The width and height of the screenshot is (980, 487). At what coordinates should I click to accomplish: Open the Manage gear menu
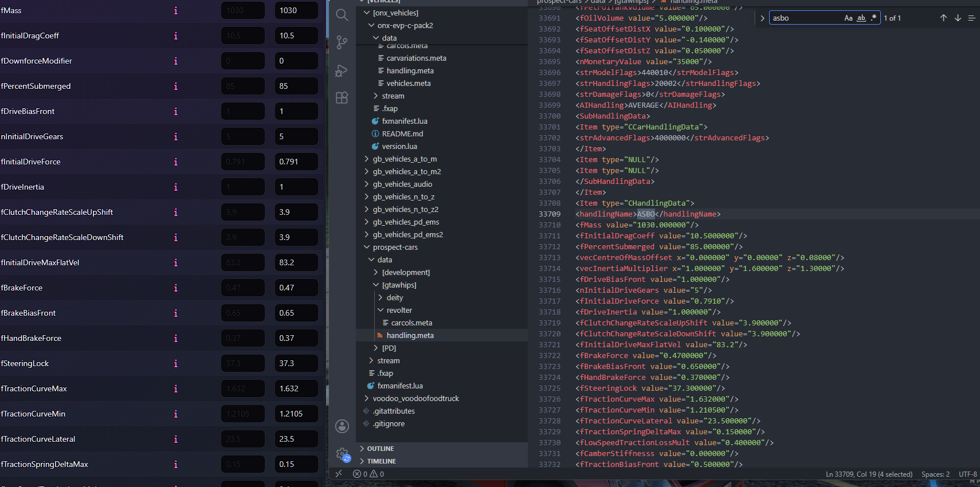coord(342,454)
